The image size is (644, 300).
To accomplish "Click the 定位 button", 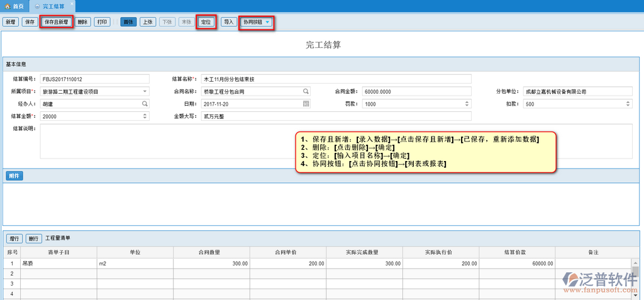I will pyautogui.click(x=206, y=22).
